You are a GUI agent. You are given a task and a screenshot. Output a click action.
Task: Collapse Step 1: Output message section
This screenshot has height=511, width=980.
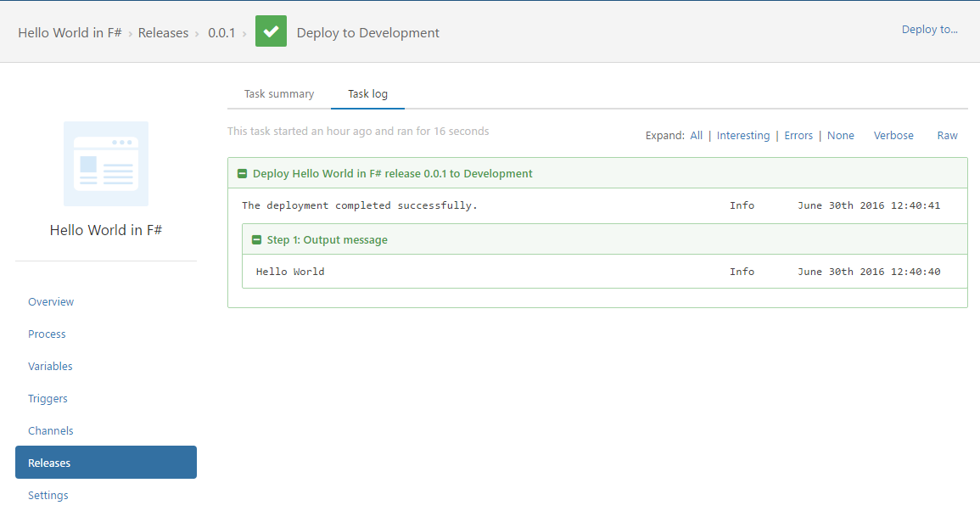click(x=256, y=240)
